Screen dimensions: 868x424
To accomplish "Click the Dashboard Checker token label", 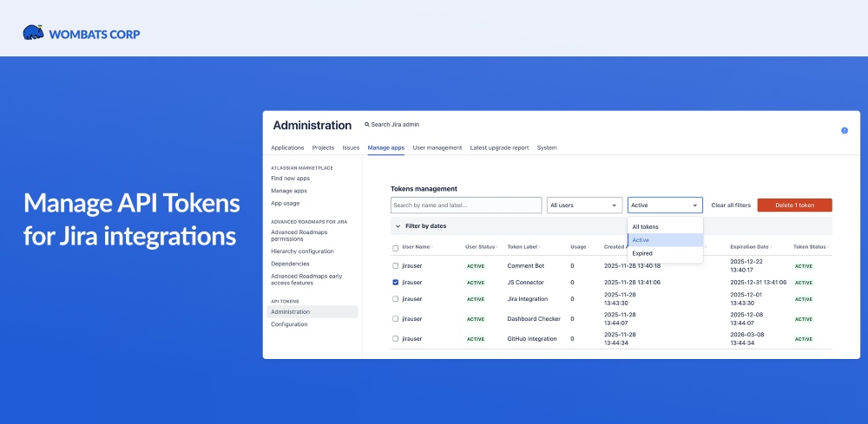I will click(534, 319).
